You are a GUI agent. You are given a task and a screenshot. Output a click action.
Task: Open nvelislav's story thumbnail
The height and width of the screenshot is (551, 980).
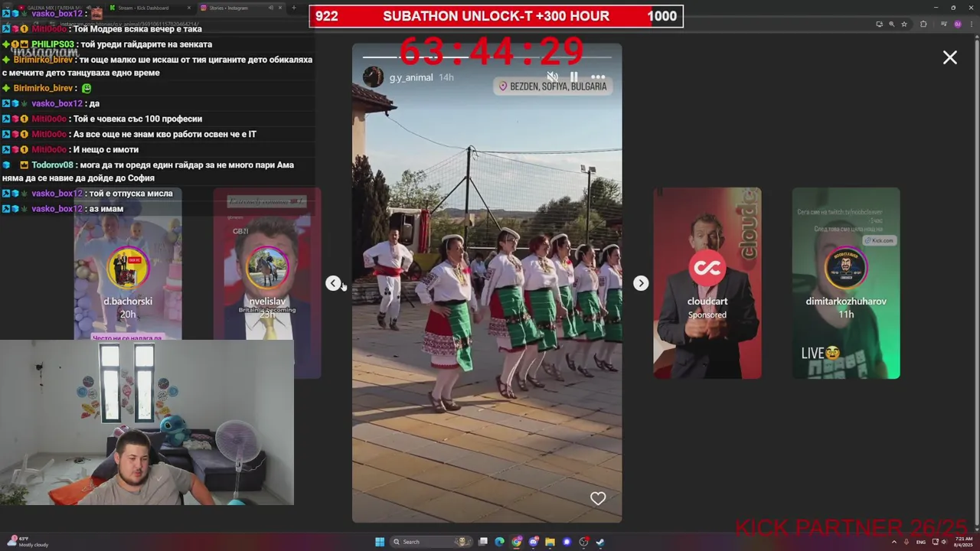(x=267, y=283)
